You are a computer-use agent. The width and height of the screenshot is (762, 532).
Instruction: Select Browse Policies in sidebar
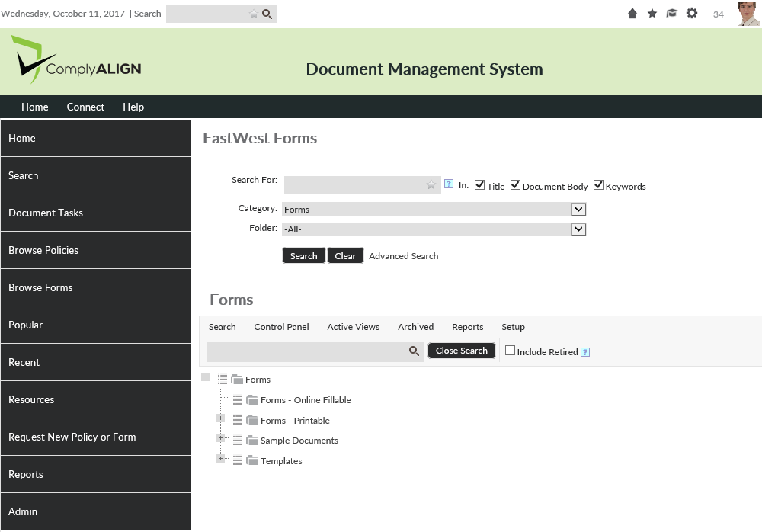[x=95, y=250]
